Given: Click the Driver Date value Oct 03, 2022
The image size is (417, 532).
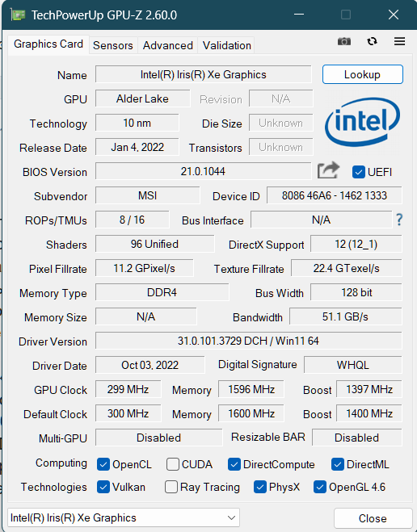Looking at the screenshot, I should pyautogui.click(x=150, y=365).
